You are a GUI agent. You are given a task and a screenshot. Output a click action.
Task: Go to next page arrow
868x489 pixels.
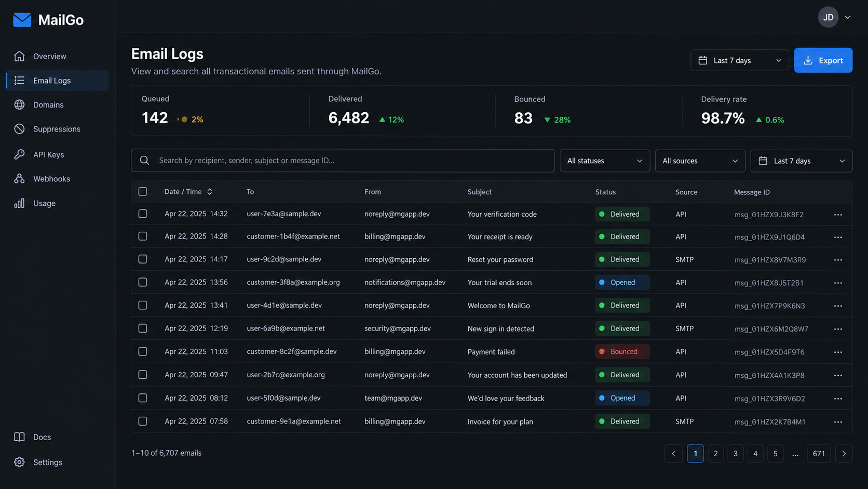pyautogui.click(x=844, y=454)
